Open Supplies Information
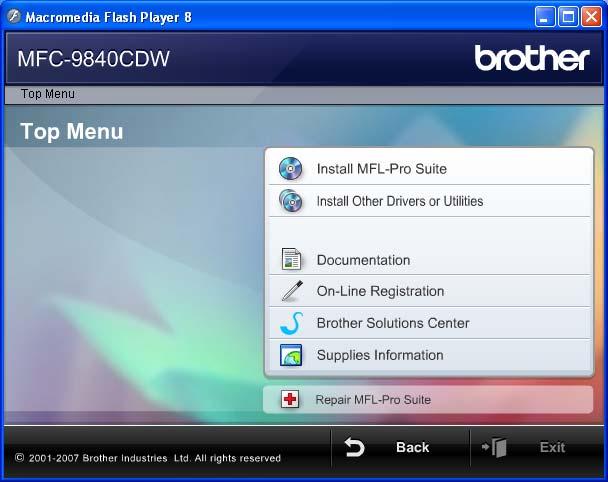Viewport: 608px width, 482px height. tap(429, 355)
